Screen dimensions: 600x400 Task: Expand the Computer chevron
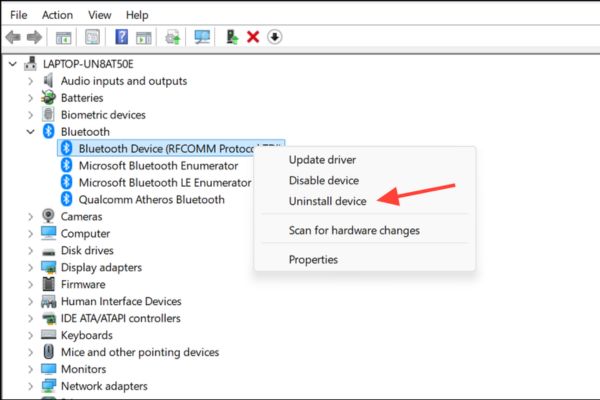pyautogui.click(x=30, y=233)
